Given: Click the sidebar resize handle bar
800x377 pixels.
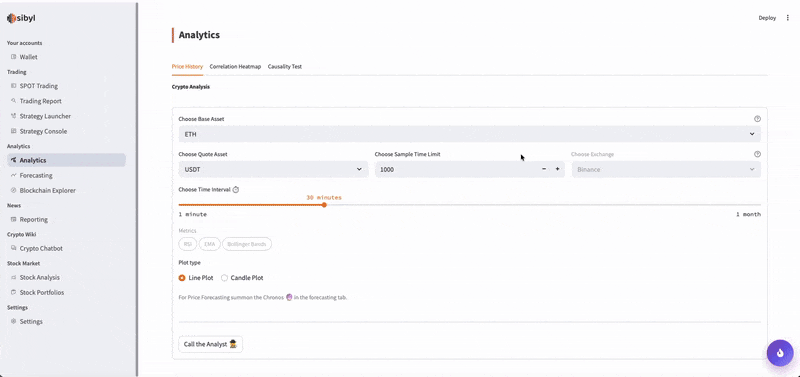Looking at the screenshot, I should click(x=137, y=188).
